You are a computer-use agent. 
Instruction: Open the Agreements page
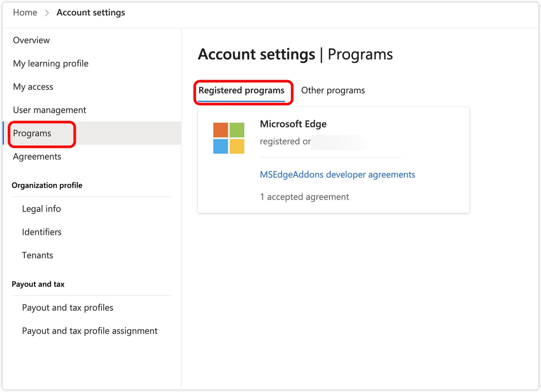click(x=37, y=156)
